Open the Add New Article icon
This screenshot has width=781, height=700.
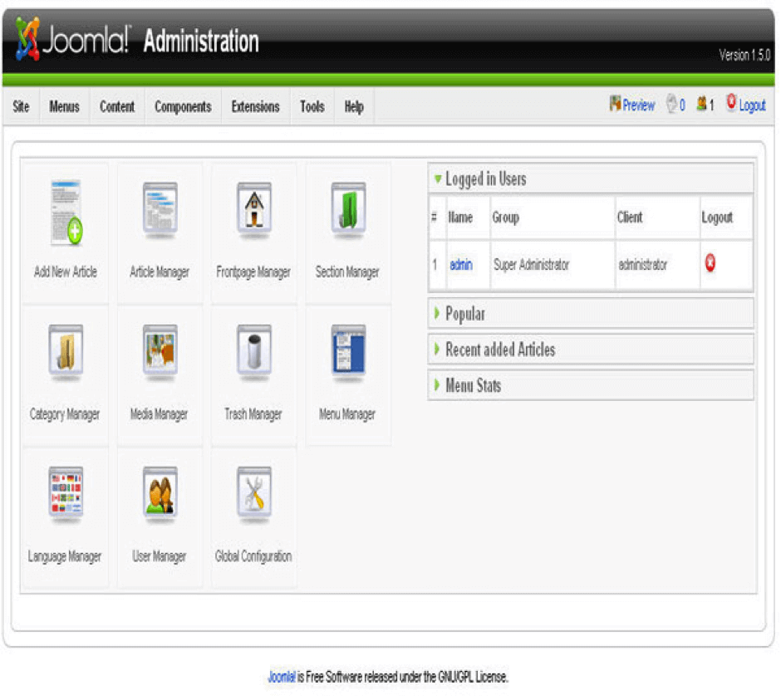click(x=66, y=212)
